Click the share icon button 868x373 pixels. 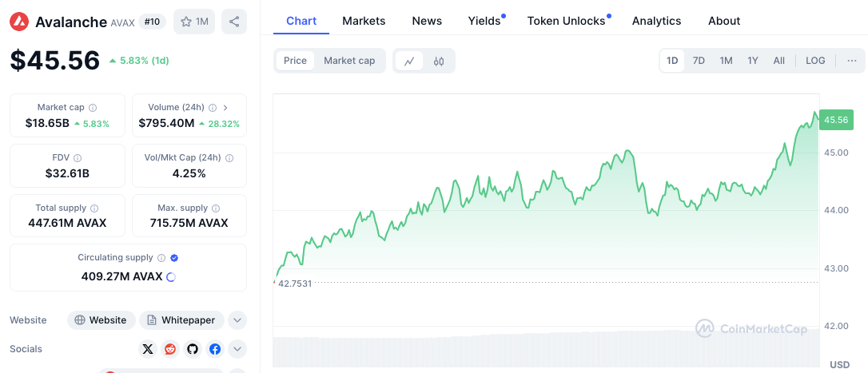(233, 22)
